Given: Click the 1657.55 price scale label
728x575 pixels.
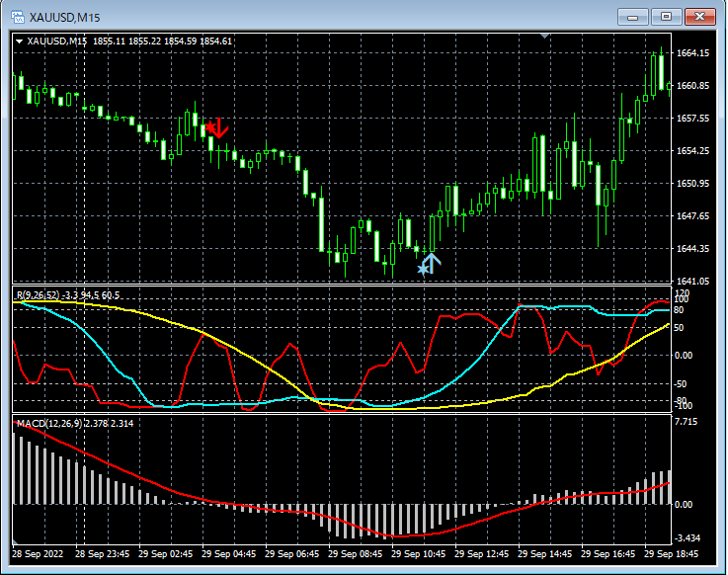Looking at the screenshot, I should [x=693, y=118].
